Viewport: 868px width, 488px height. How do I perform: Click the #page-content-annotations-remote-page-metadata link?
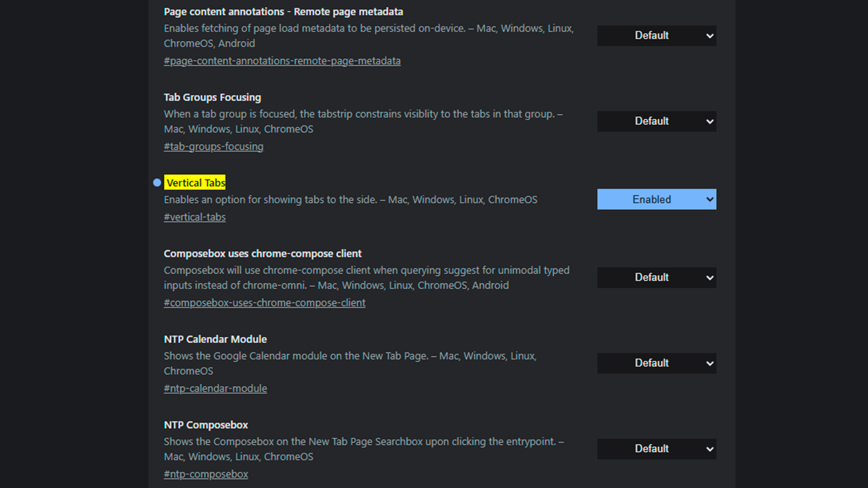pos(281,60)
